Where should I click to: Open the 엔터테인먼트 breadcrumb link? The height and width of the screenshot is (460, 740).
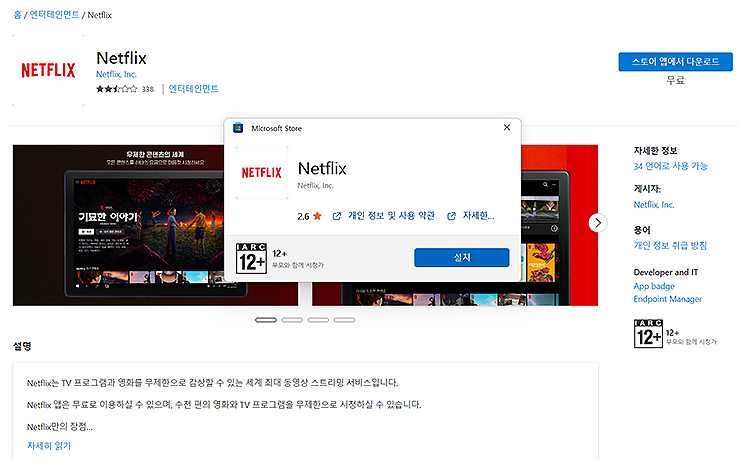(x=54, y=15)
